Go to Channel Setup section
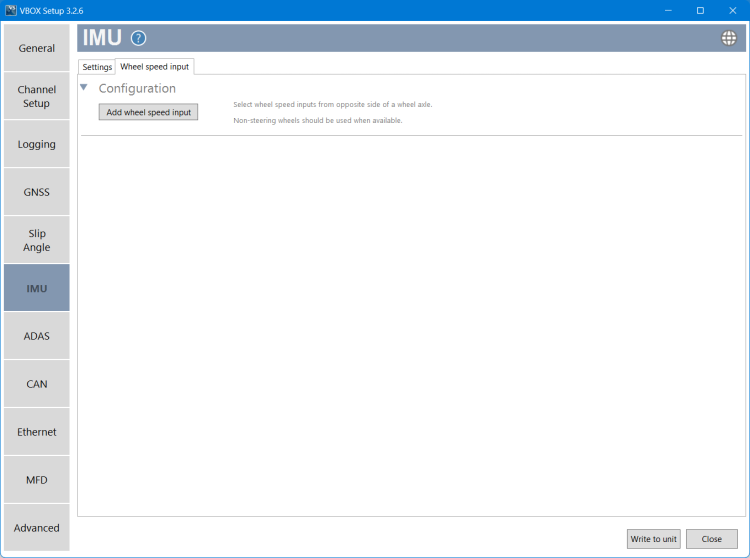Screen dimensions: 750x558 coord(37,96)
